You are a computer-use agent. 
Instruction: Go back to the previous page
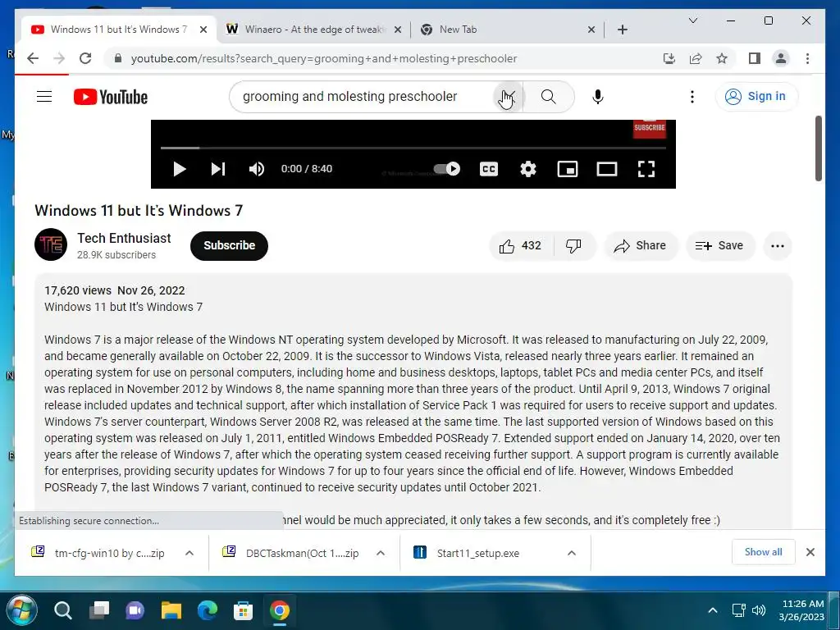coord(33,58)
